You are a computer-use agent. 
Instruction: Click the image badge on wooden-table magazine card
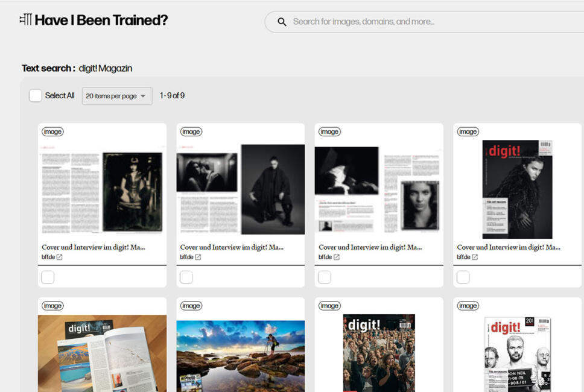coord(52,306)
